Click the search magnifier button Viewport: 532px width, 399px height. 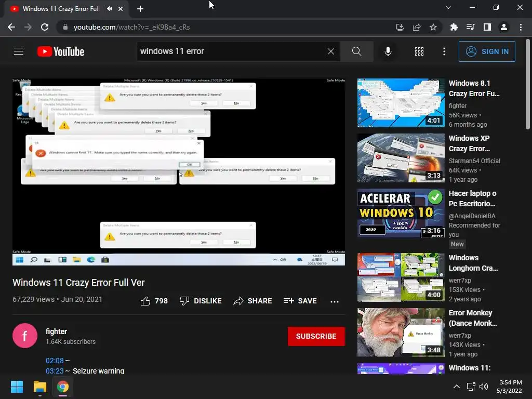tap(356, 51)
